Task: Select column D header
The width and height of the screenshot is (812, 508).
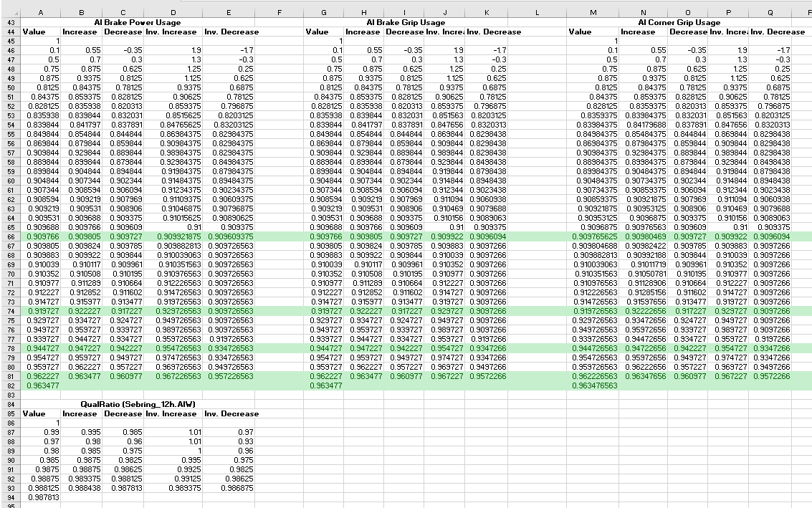Action: tap(173, 12)
